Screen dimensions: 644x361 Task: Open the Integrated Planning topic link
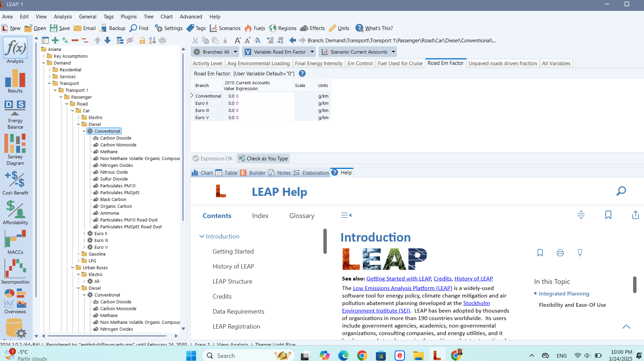(564, 293)
